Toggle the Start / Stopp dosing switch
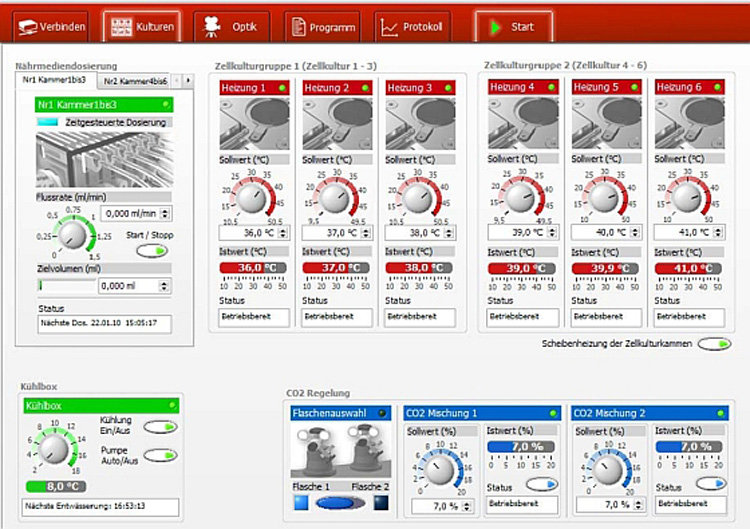The width and height of the screenshot is (750, 529). pyautogui.click(x=152, y=251)
